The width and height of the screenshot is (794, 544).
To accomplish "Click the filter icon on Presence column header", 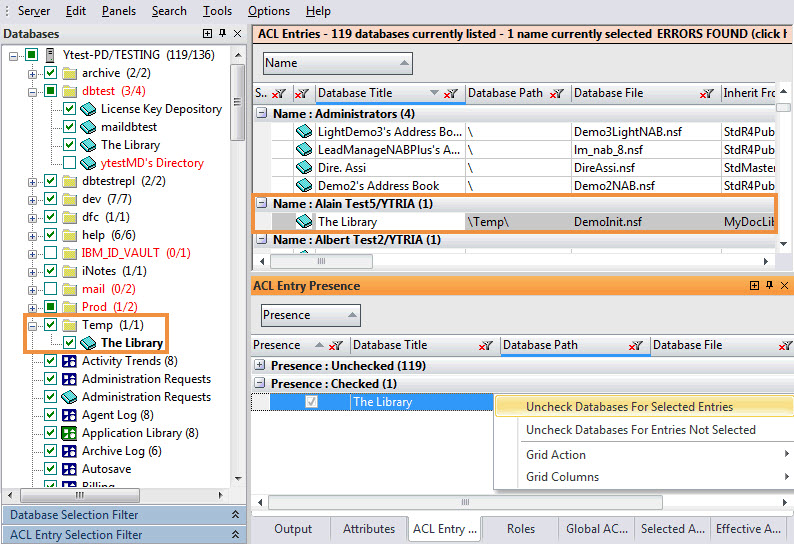I will coord(336,345).
